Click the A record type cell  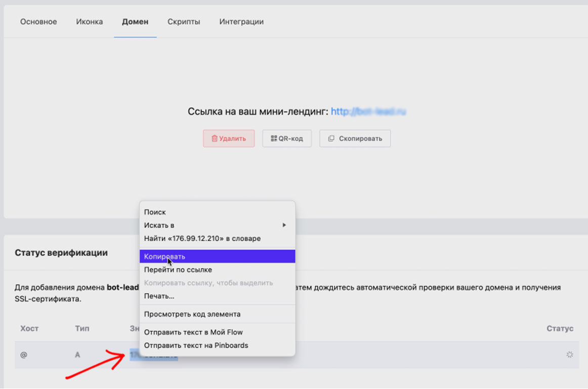tap(77, 355)
